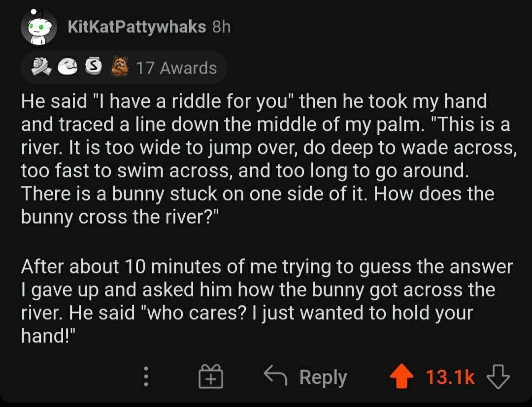Click the paragraph starting After about 10 minutes
Viewport: 532px width, 407px height.
point(266,301)
